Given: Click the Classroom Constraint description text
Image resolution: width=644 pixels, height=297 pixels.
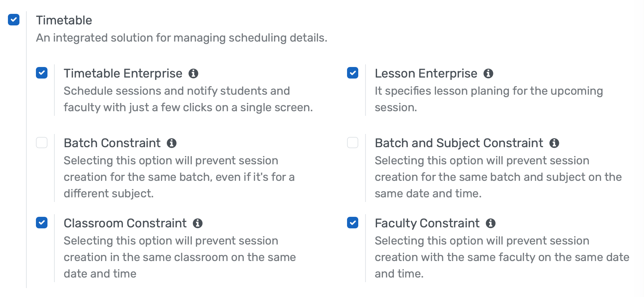Looking at the screenshot, I should point(180,257).
